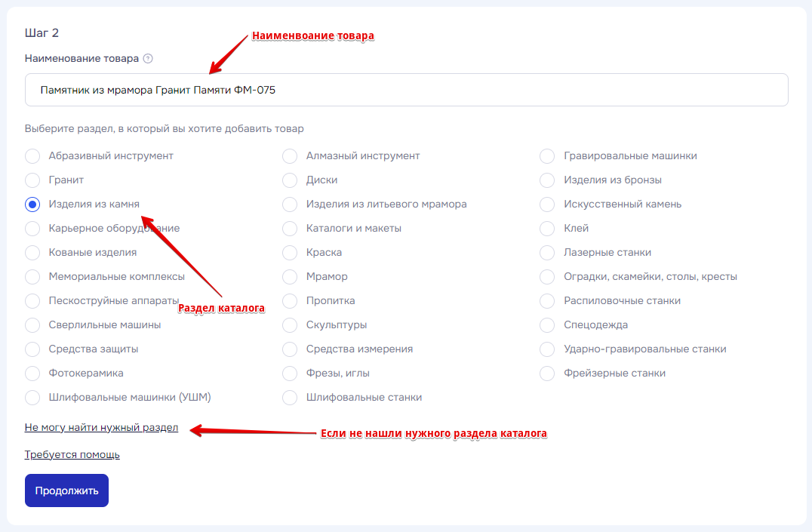Select the Абразивный инструмент radio button
The image size is (812, 532).
pos(32,156)
